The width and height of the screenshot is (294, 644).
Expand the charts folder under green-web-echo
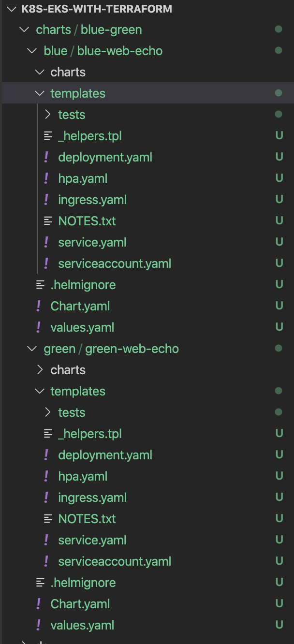(x=40, y=370)
